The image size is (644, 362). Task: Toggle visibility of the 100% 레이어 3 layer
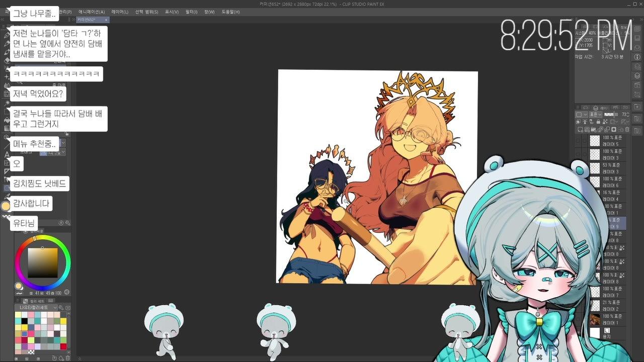[579, 154]
